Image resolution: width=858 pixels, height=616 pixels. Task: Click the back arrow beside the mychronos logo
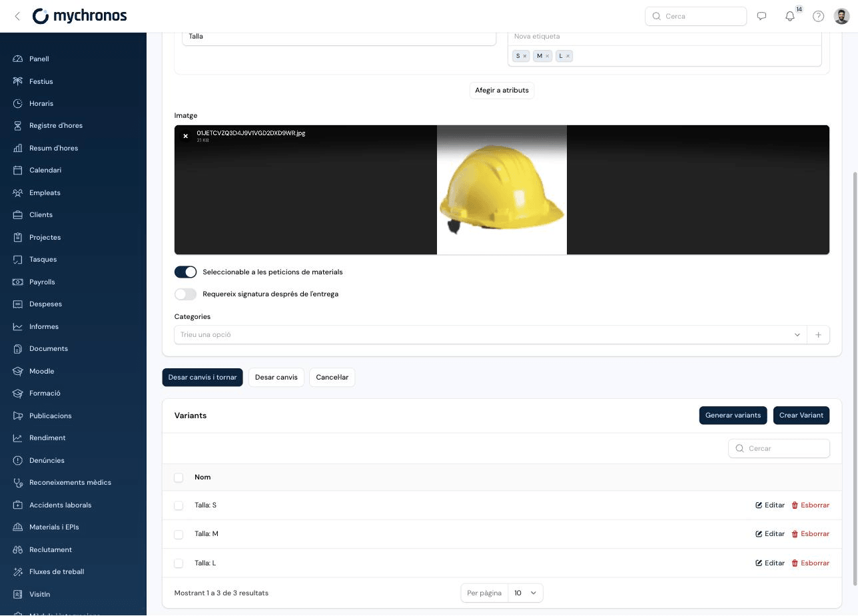point(17,16)
